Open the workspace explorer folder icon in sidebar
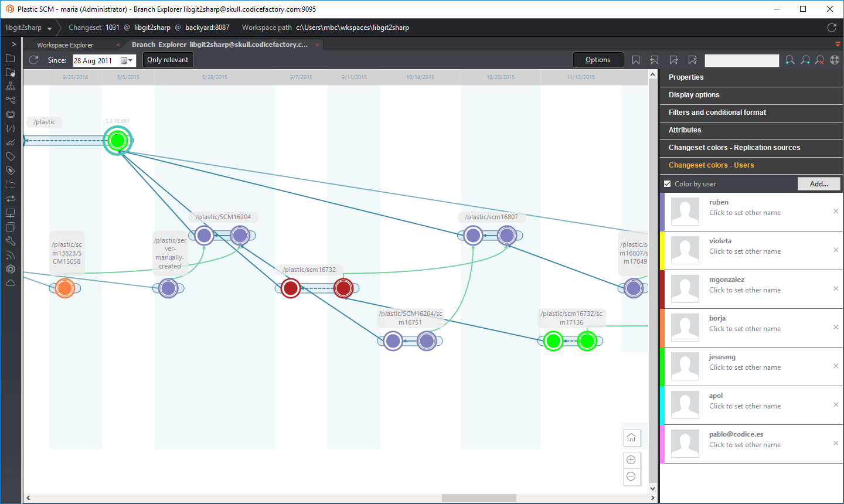This screenshot has height=504, width=844. [10, 58]
